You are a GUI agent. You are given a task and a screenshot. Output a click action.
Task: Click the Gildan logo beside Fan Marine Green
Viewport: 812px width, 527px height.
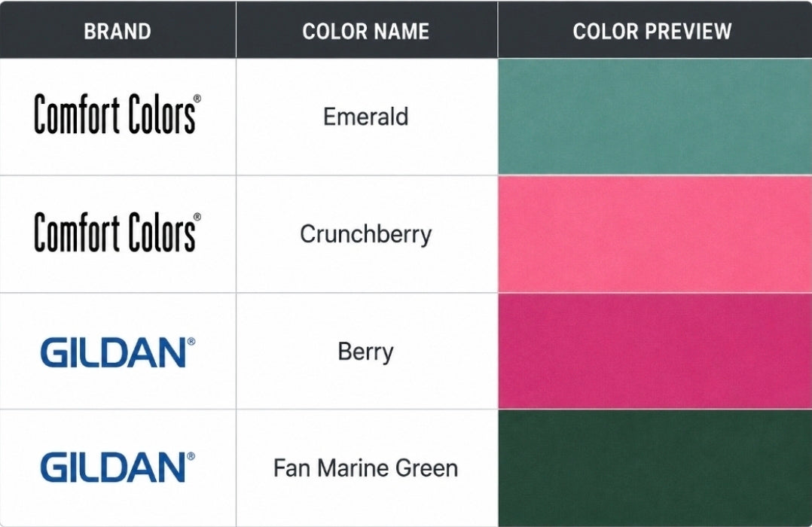118,467
